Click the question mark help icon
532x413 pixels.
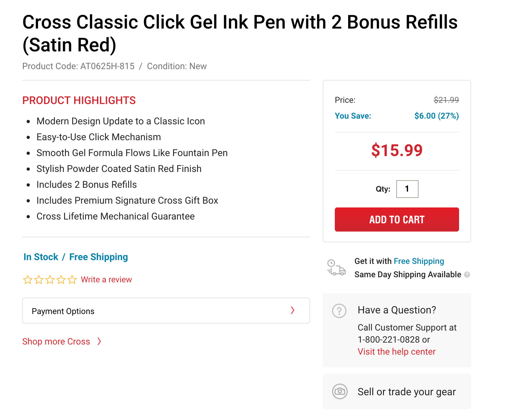point(339,311)
